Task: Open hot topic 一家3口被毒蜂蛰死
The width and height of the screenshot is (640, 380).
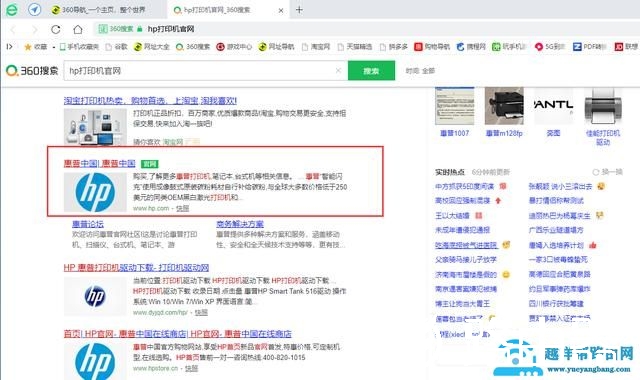Action: 558,260
